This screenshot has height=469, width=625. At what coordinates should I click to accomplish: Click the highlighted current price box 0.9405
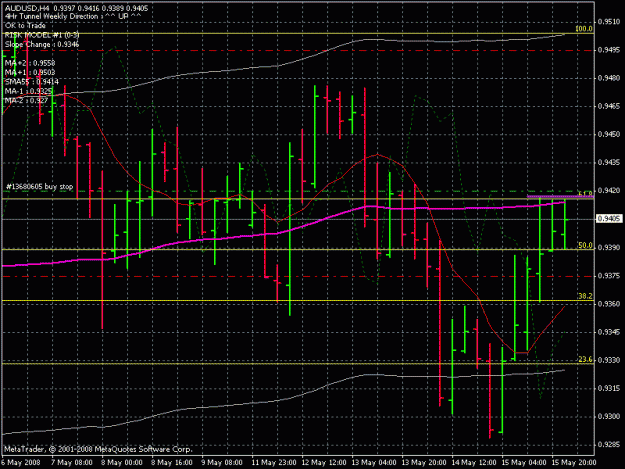point(609,219)
